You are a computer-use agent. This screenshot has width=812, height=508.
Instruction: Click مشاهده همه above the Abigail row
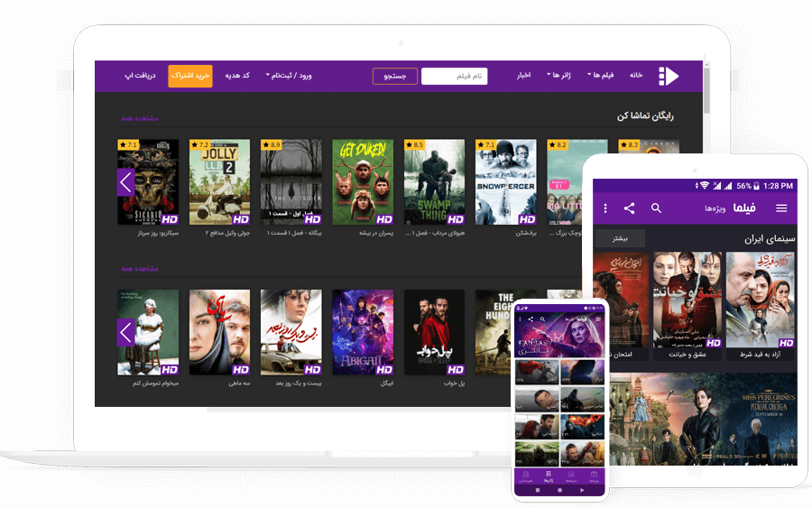pos(140,269)
